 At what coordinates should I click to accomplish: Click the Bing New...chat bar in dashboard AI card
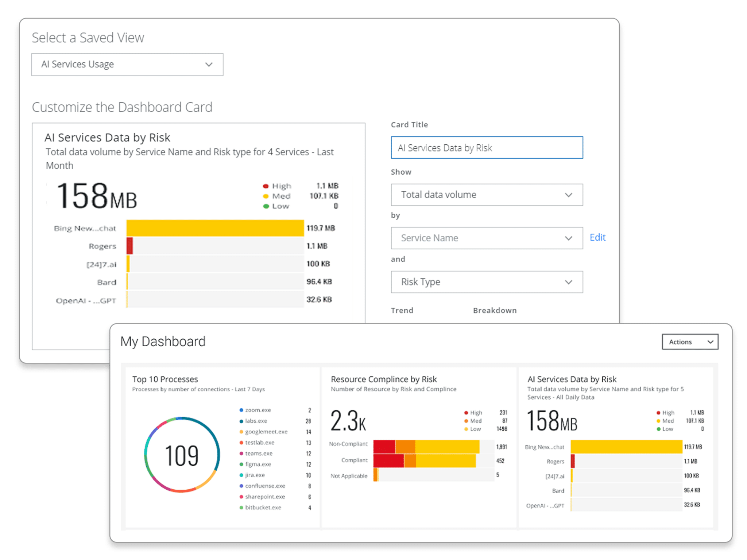[x=626, y=447]
